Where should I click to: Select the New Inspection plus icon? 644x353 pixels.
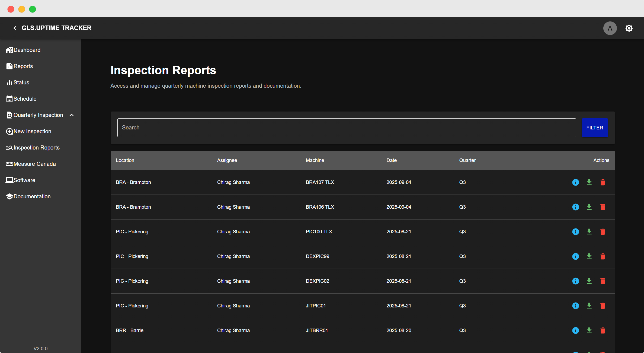click(9, 131)
